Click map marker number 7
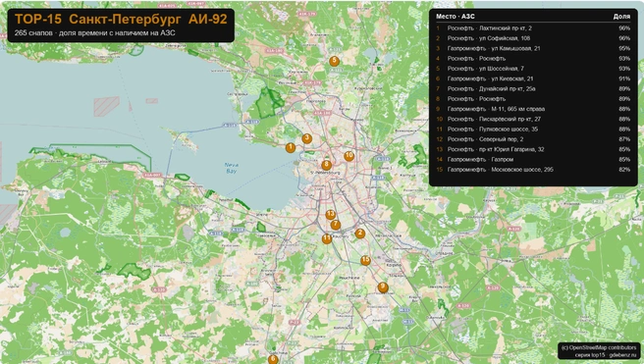The height and width of the screenshot is (364, 644). click(x=336, y=225)
